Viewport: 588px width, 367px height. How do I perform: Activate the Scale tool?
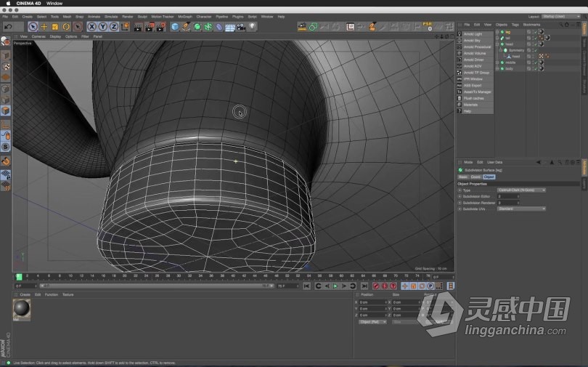tap(55, 27)
